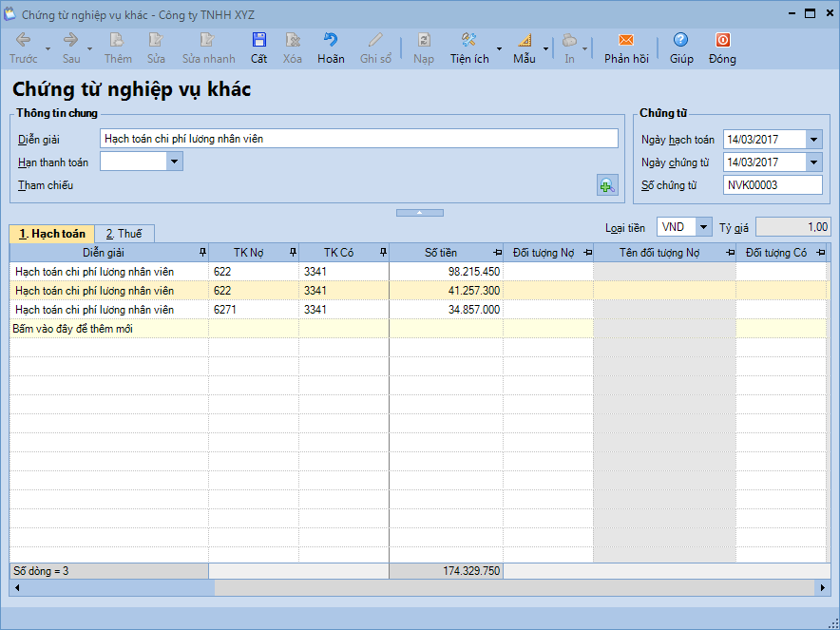Click the Mẫu template icon
840x630 pixels.
click(x=525, y=40)
